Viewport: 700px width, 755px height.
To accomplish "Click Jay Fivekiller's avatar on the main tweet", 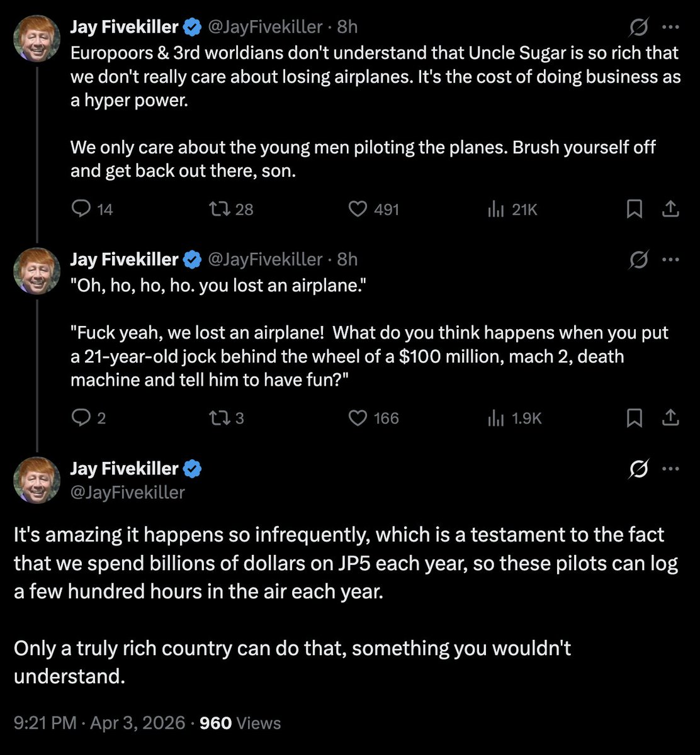I will pos(37,479).
